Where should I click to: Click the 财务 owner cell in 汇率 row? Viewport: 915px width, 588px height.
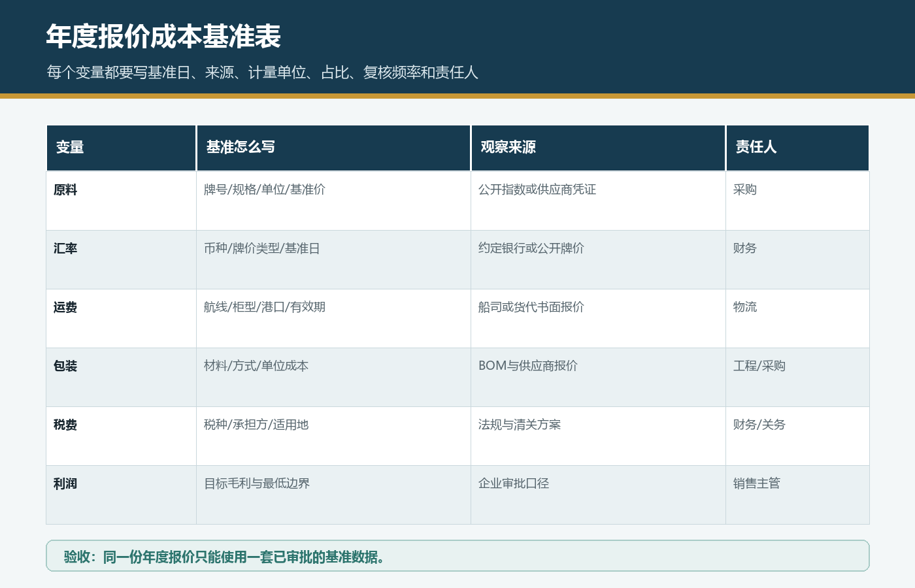click(x=797, y=259)
